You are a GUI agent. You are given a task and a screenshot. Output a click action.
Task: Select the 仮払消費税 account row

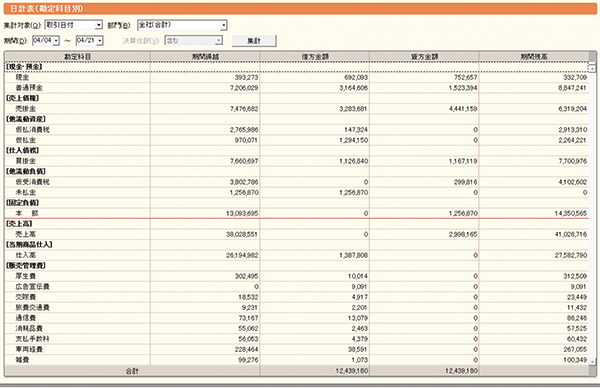pyautogui.click(x=296, y=129)
